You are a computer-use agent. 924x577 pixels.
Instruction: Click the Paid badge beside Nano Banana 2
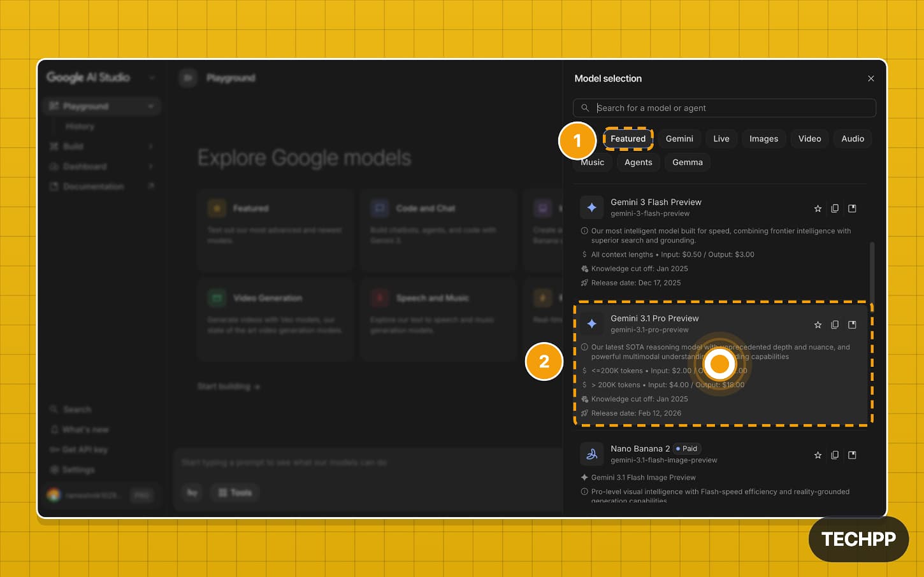click(686, 448)
